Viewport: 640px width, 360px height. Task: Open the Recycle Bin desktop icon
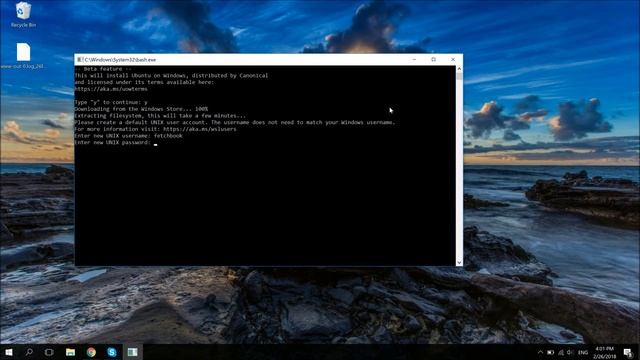pos(23,15)
